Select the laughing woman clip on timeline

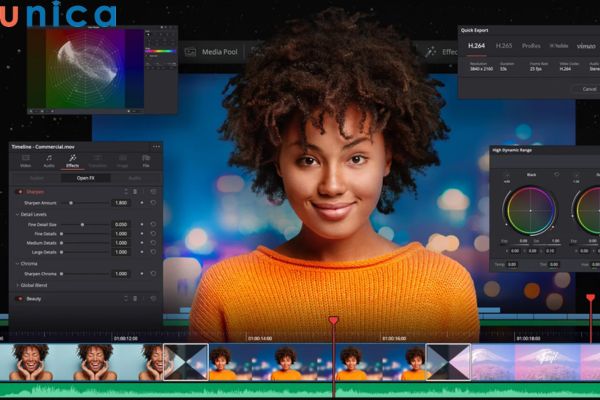click(x=82, y=362)
